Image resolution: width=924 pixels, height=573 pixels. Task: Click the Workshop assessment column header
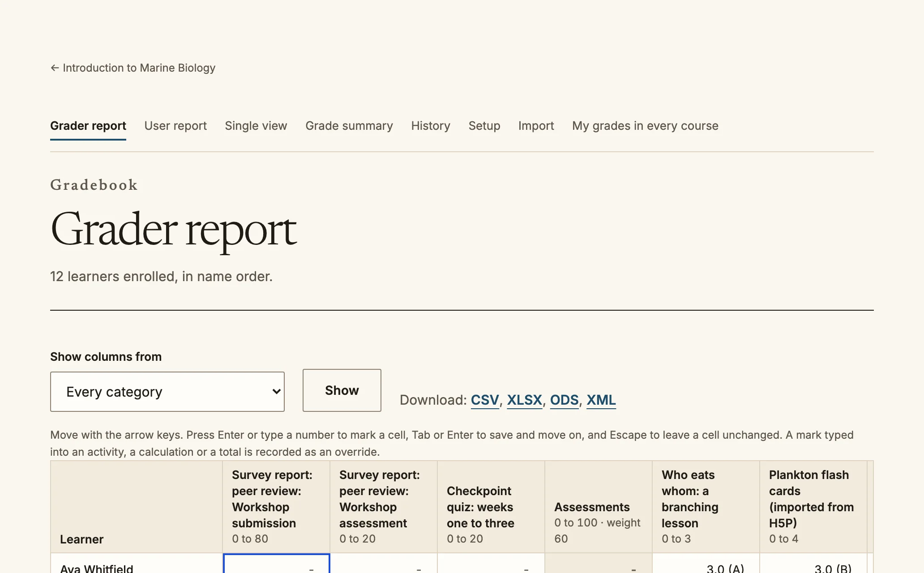[x=384, y=507]
